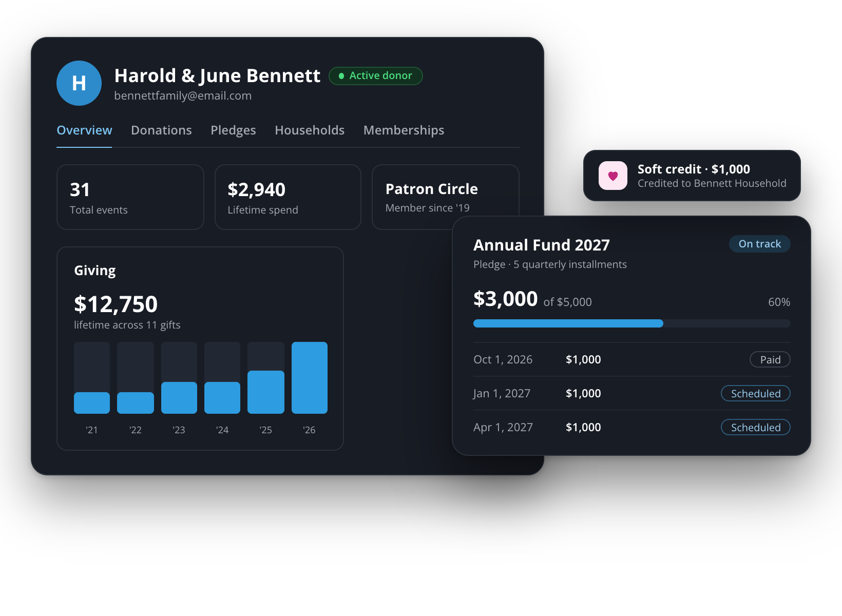This screenshot has width=842, height=616.
Task: Click the Pledge · 5 quarterly installments text
Action: coord(550,264)
